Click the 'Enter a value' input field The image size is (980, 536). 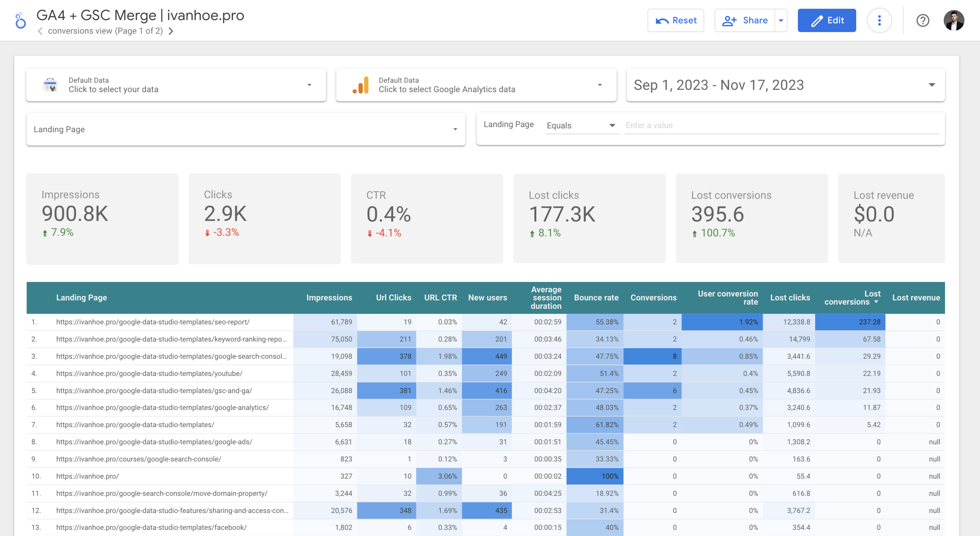[x=782, y=125]
